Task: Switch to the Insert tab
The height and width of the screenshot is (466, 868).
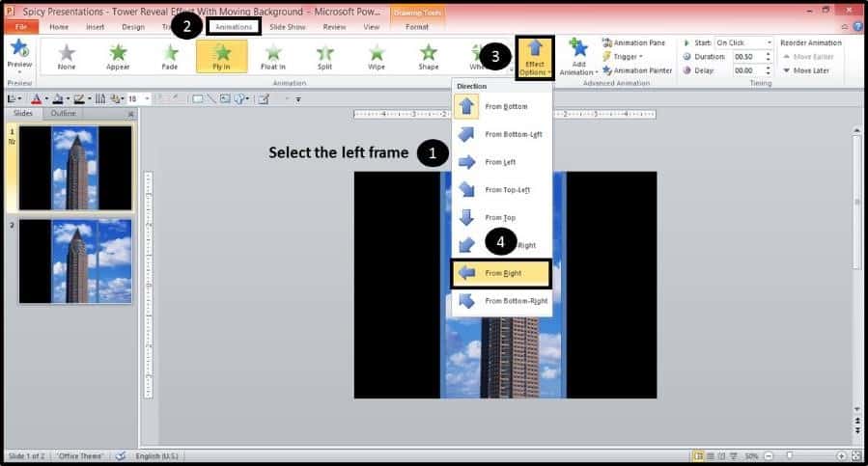Action: (x=96, y=27)
